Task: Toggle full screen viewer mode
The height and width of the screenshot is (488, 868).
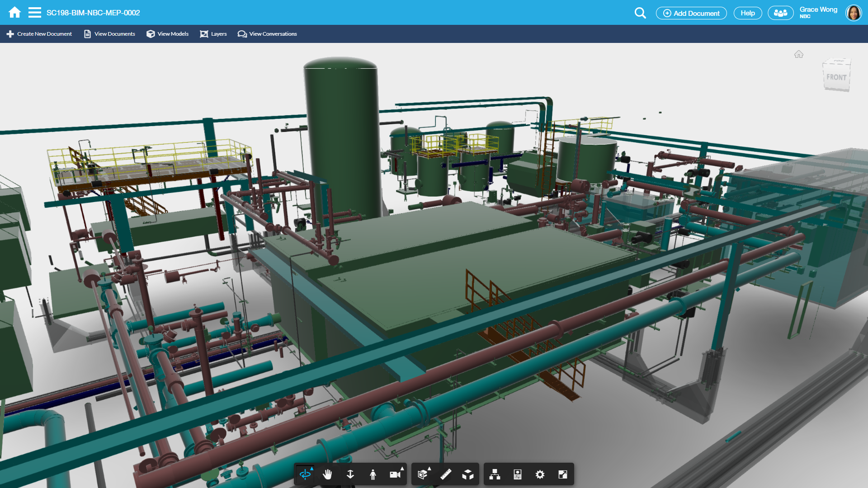Action: [563, 474]
